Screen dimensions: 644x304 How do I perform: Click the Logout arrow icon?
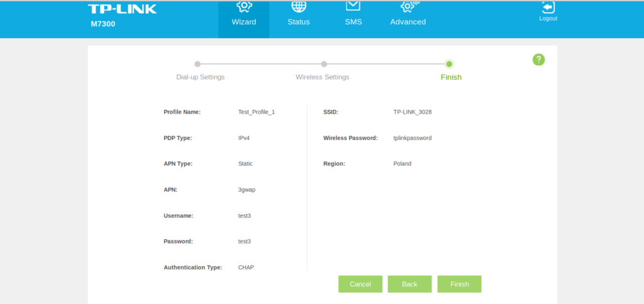(548, 6)
